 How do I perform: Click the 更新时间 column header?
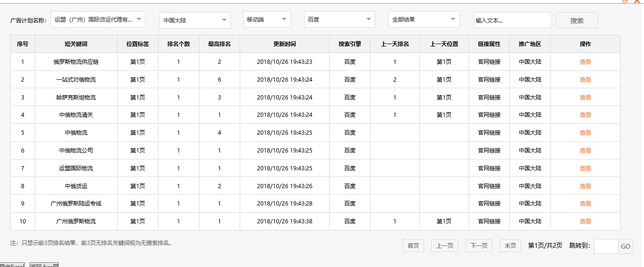(285, 44)
